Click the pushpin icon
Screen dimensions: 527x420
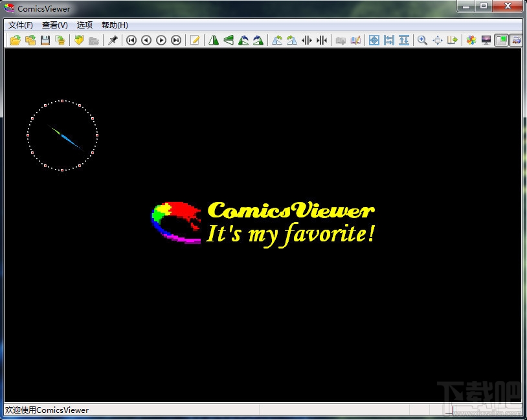(113, 40)
